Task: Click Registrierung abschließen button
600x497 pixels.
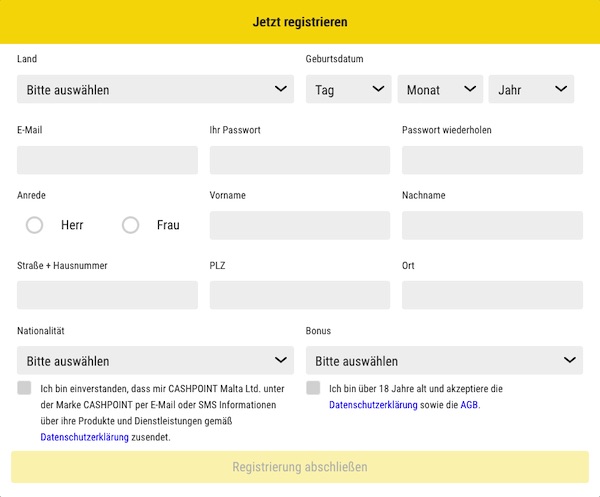Action: pyautogui.click(x=300, y=467)
